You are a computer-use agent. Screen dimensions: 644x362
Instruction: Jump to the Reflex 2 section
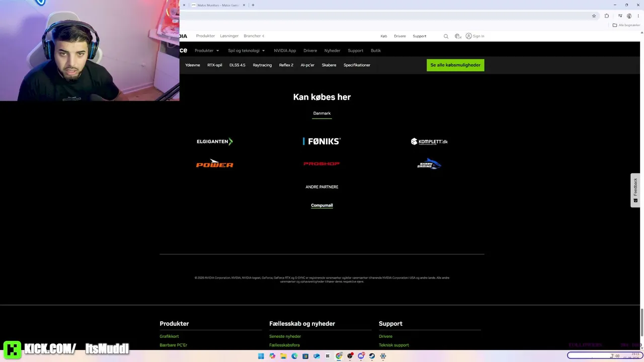pos(286,65)
